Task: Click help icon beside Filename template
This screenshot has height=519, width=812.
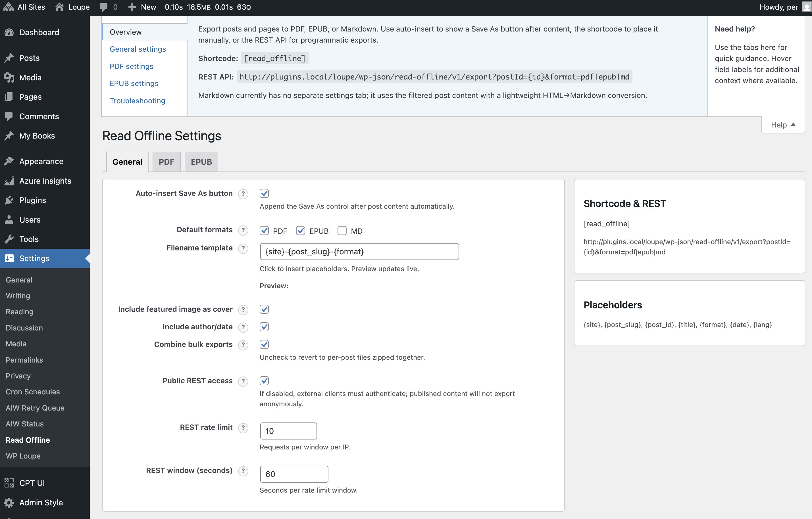Action: 243,248
